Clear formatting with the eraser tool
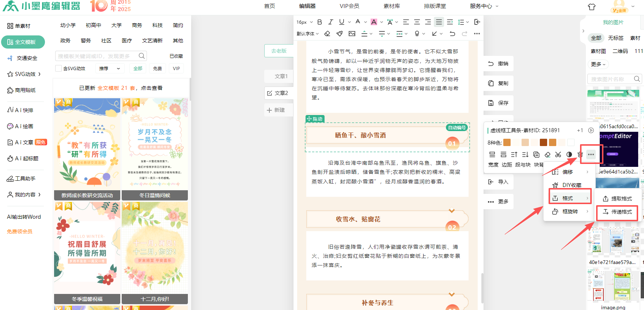644x310 pixels. tap(327, 34)
